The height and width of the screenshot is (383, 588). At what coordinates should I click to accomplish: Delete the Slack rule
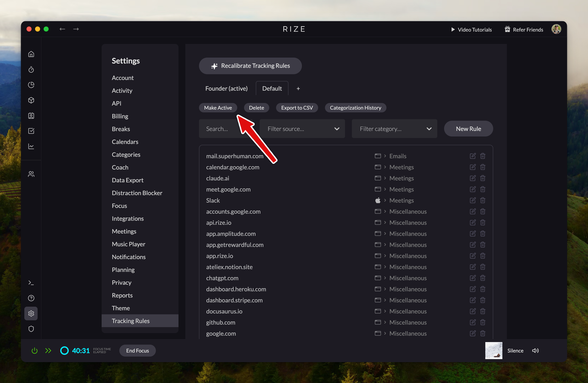click(483, 200)
